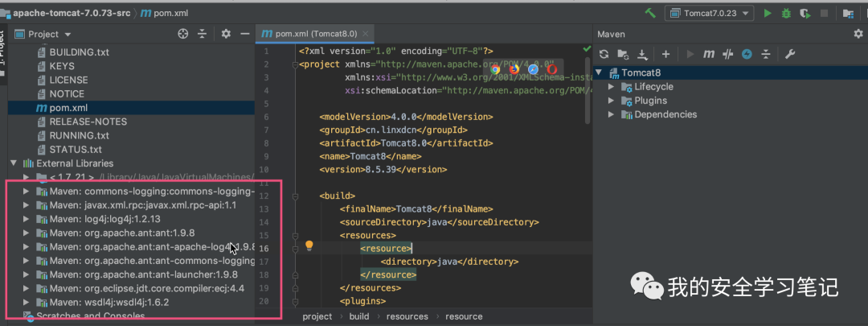868x326 pixels.
Task: Locate the open file with the Project crosshair icon
Action: 183,34
